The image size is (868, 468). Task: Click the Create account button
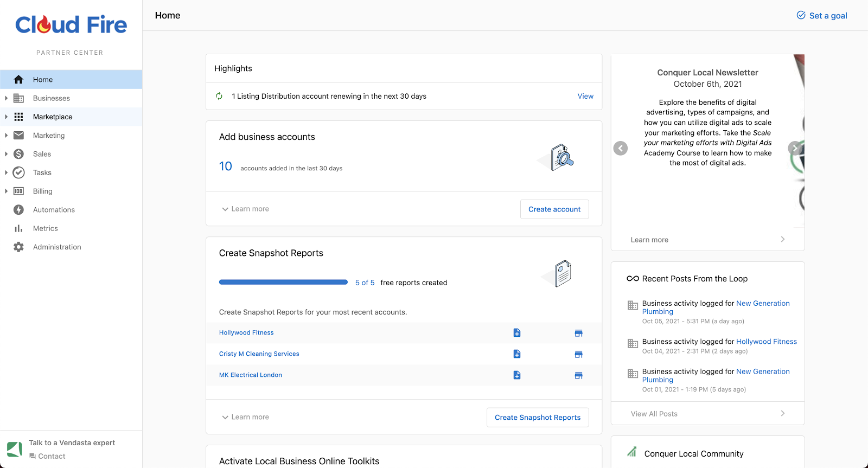click(554, 209)
